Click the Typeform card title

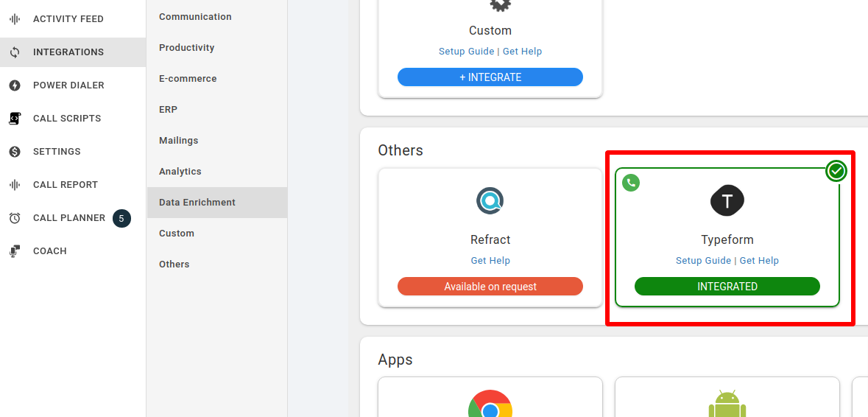tap(727, 239)
